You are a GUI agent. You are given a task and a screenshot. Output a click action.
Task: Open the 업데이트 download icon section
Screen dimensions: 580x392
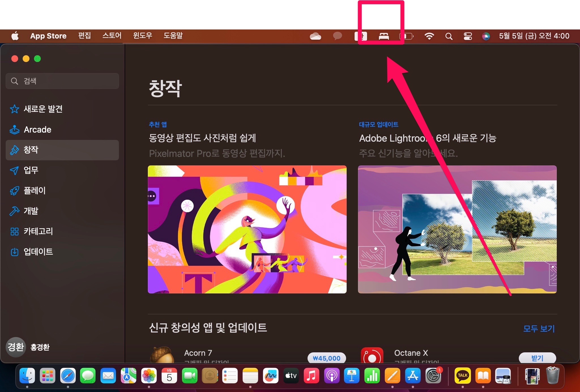[x=14, y=252]
